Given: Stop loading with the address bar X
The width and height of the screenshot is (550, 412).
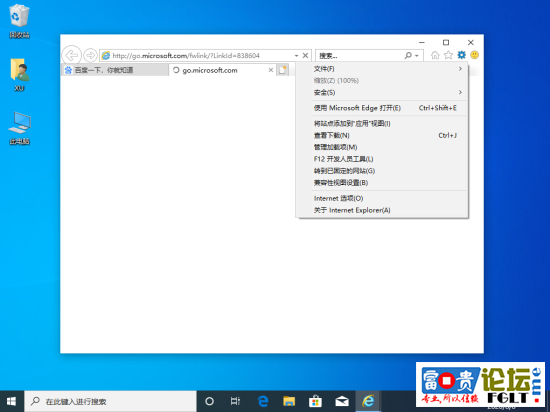Looking at the screenshot, I should [306, 55].
